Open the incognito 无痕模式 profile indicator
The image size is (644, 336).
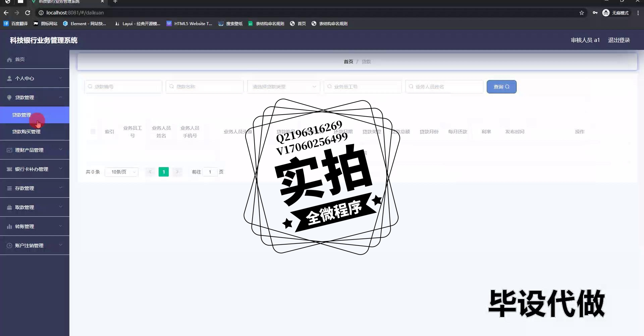tap(616, 13)
